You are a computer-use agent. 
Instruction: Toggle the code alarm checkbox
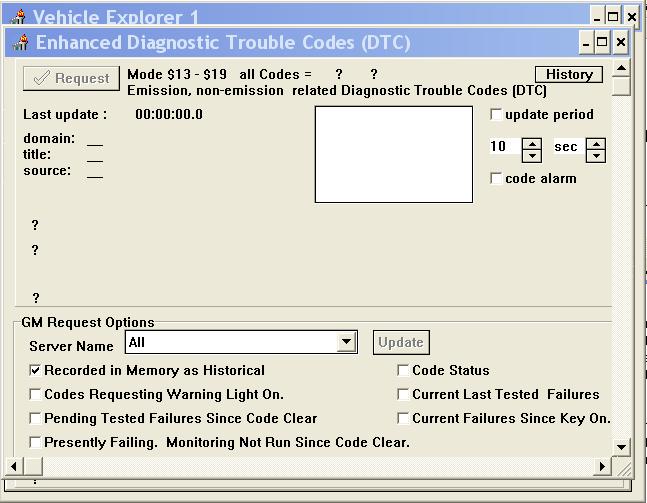497,179
